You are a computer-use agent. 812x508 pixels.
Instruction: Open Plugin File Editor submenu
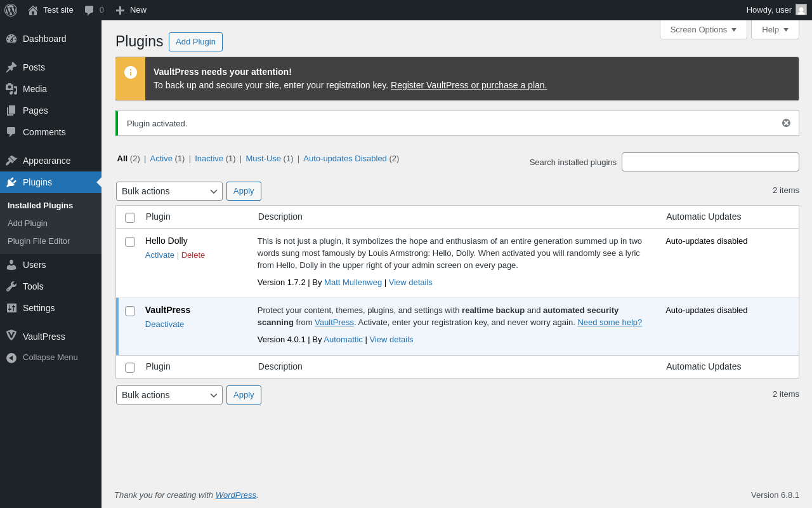click(x=39, y=241)
